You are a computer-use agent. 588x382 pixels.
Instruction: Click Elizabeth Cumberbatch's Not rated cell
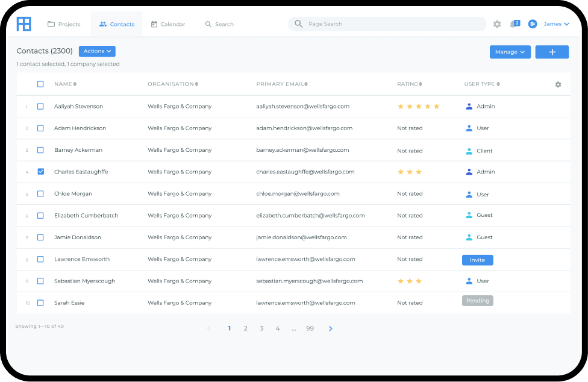click(410, 216)
